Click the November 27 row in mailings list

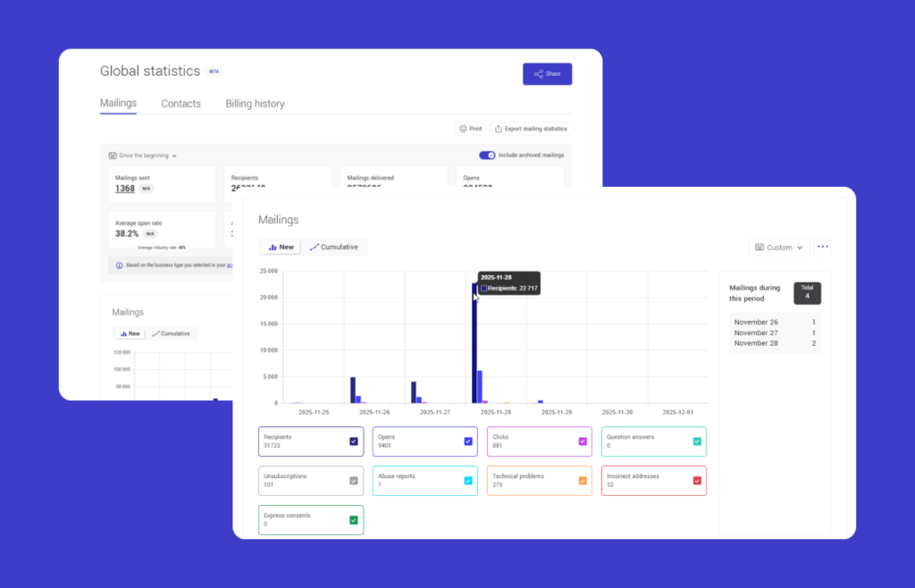coord(775,332)
